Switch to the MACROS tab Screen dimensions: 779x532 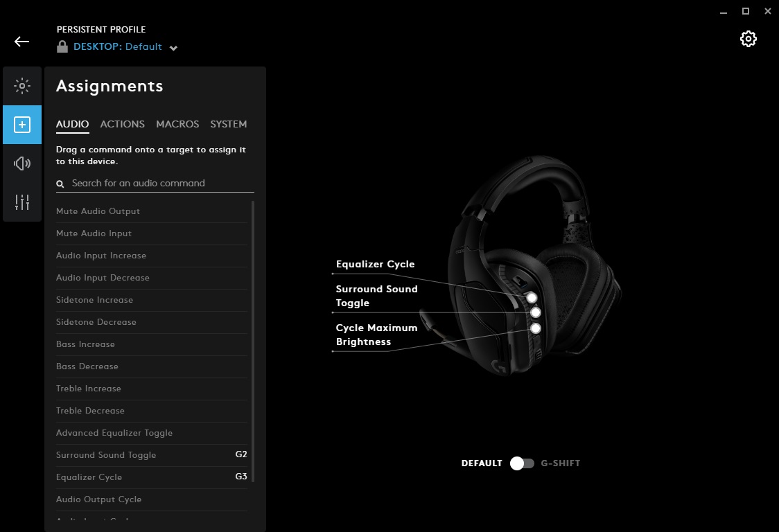177,124
